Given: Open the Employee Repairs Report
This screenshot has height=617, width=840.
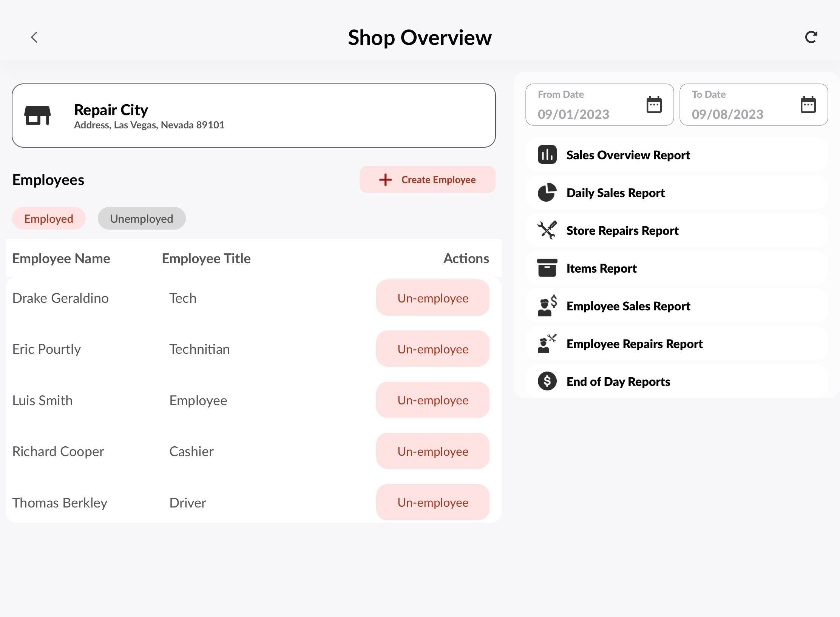Looking at the screenshot, I should (x=635, y=344).
